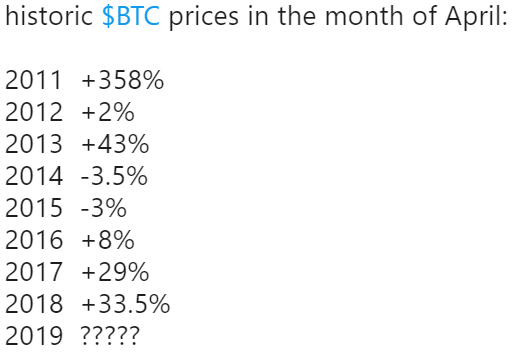Image resolution: width=523 pixels, height=362 pixels.
Task: Select the 2011 year label
Action: (x=34, y=80)
